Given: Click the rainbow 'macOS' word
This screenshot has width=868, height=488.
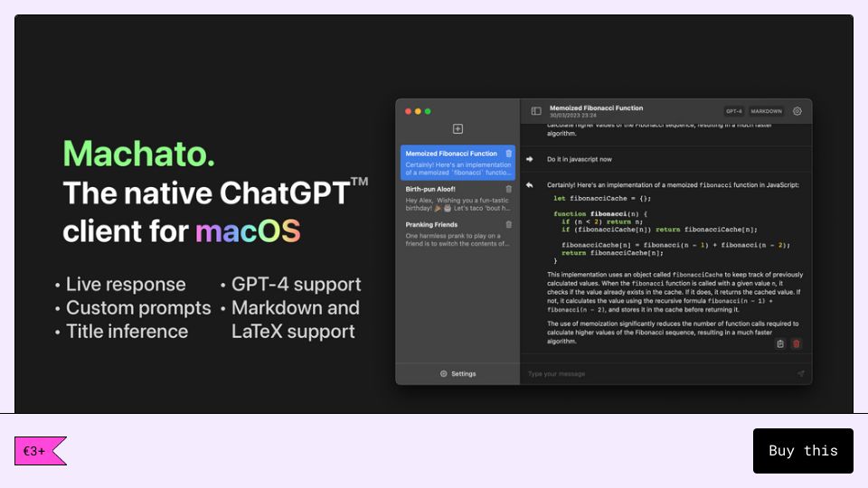Looking at the screenshot, I should point(248,230).
